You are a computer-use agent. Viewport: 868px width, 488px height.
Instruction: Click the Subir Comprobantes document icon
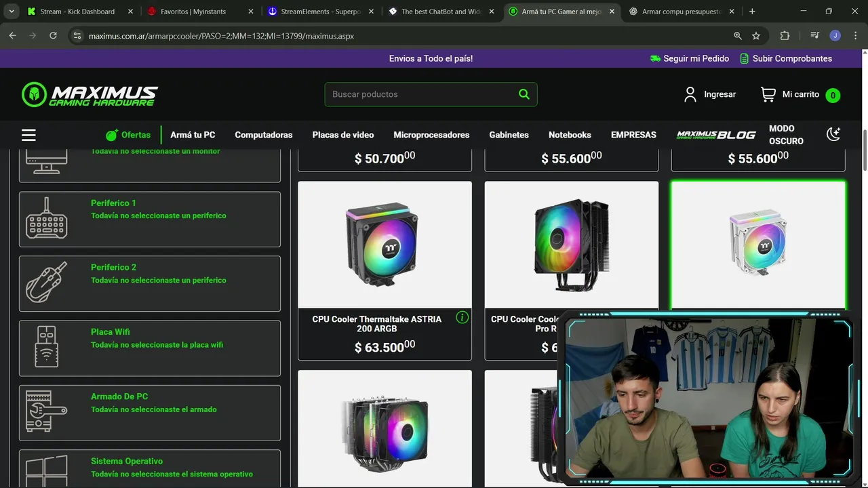[745, 58]
